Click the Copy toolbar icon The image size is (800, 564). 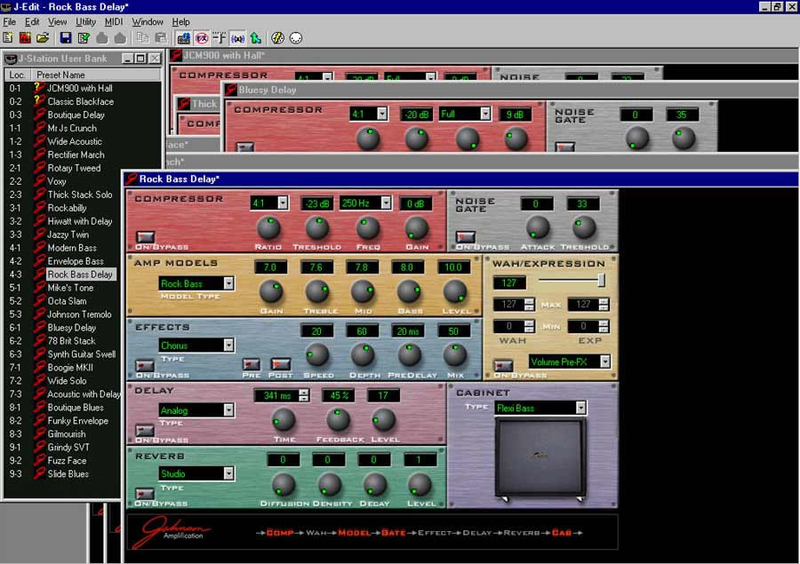click(x=143, y=38)
